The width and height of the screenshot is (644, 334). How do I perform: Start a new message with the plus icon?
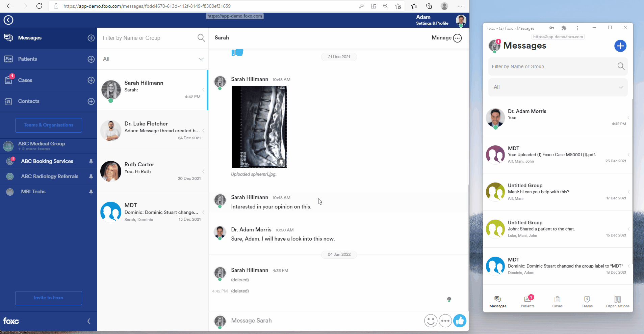(620, 46)
